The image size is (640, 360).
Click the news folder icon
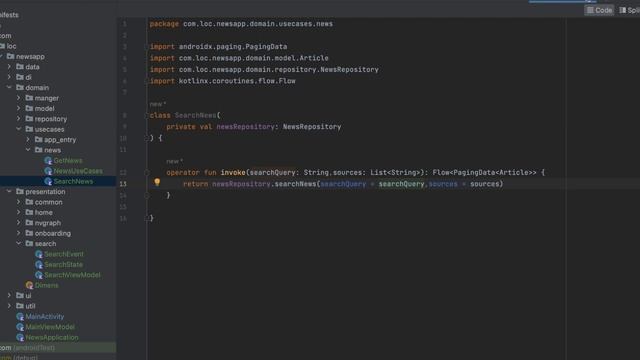tap(39, 150)
